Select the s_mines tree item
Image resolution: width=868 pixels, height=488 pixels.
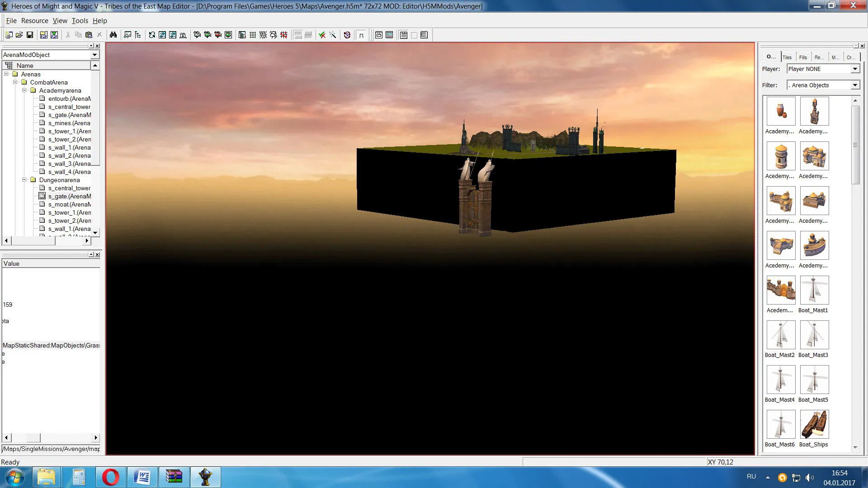pos(69,123)
